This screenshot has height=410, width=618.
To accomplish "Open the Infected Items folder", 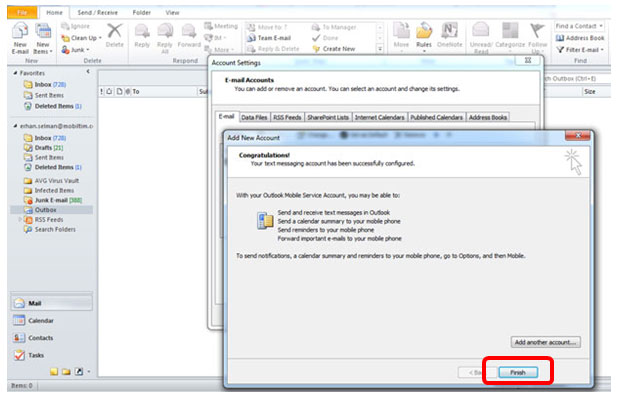I will [x=49, y=190].
